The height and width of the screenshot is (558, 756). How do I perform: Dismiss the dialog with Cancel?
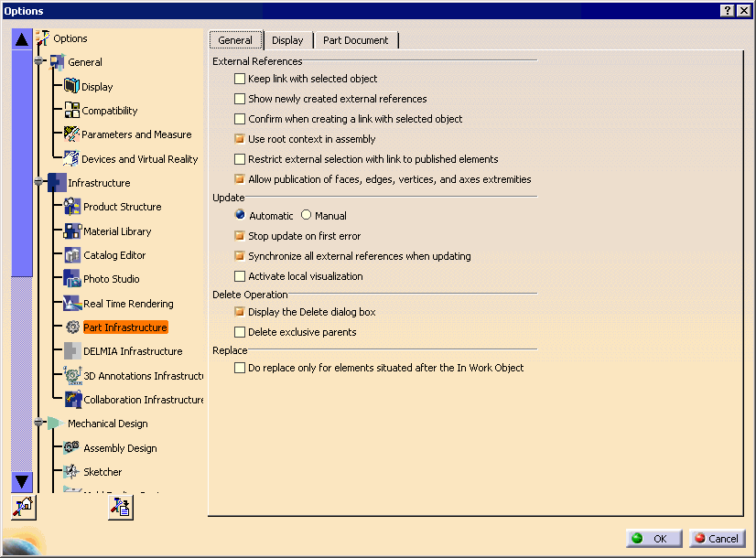718,538
